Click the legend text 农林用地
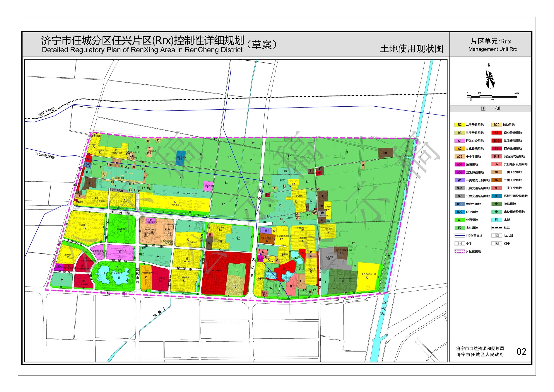Image resolution: width=554 pixels, height=392 pixels. point(472,228)
